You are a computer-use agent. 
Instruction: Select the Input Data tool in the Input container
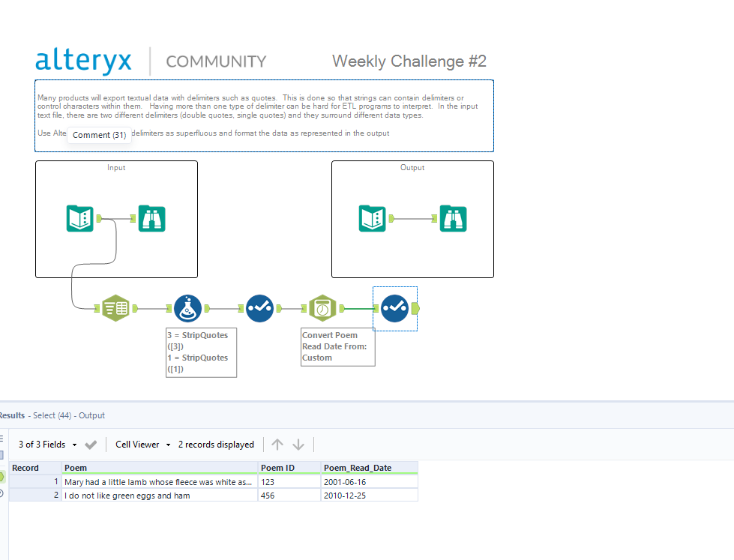tap(79, 218)
